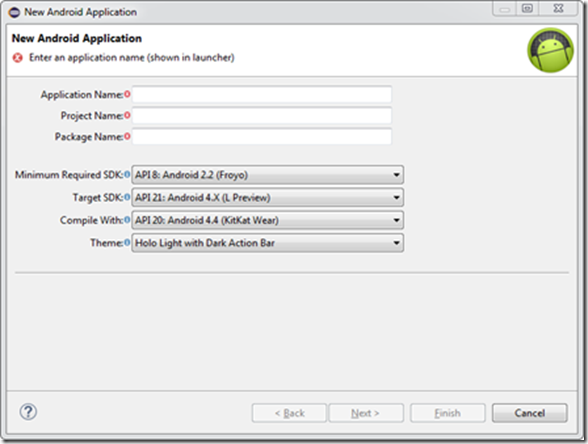588x444 pixels.
Task: Focus the Project Name text field
Action: coord(262,115)
